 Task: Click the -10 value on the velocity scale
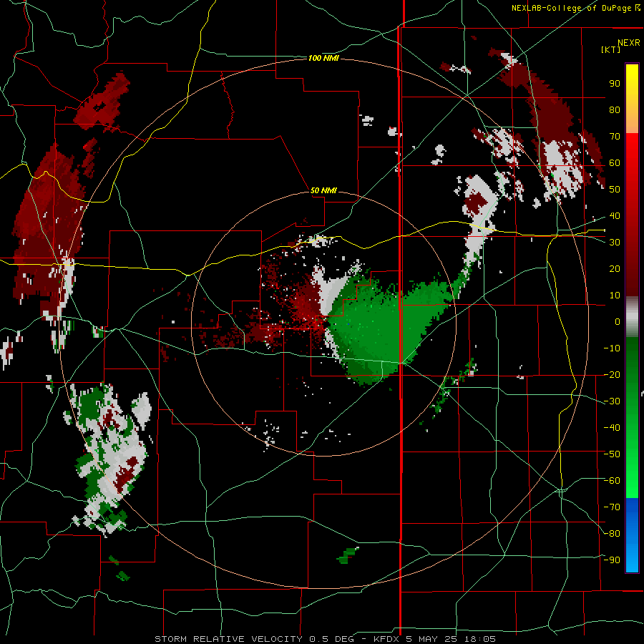pyautogui.click(x=612, y=348)
